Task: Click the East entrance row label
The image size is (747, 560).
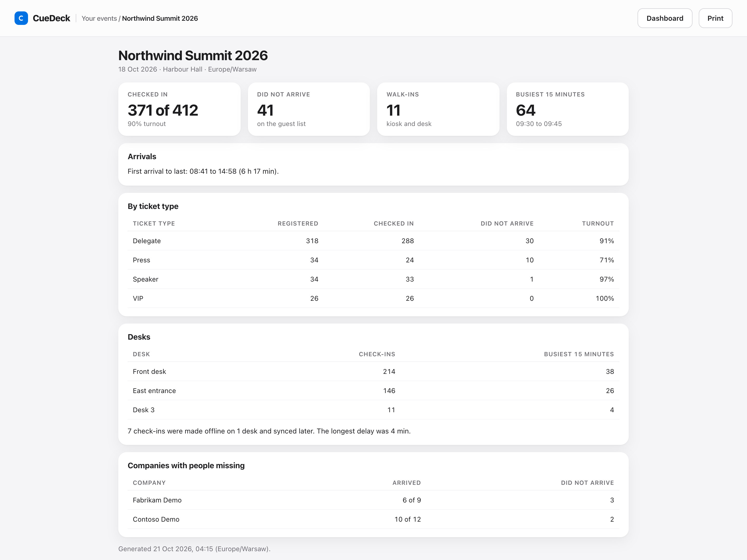Action: [154, 391]
